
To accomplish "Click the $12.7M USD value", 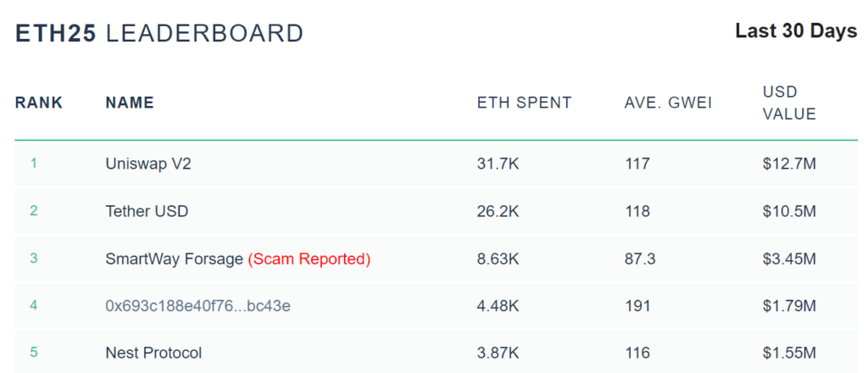I will [x=789, y=164].
